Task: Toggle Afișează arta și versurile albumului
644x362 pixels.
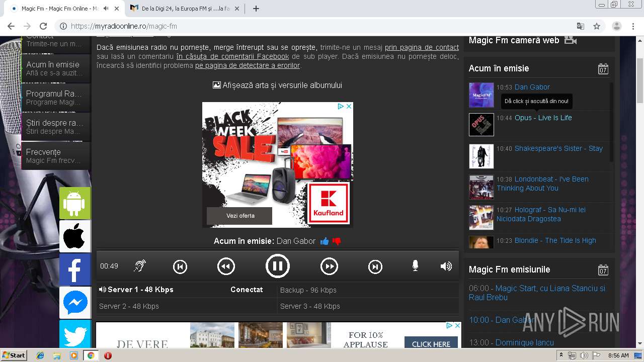Action: point(277,85)
